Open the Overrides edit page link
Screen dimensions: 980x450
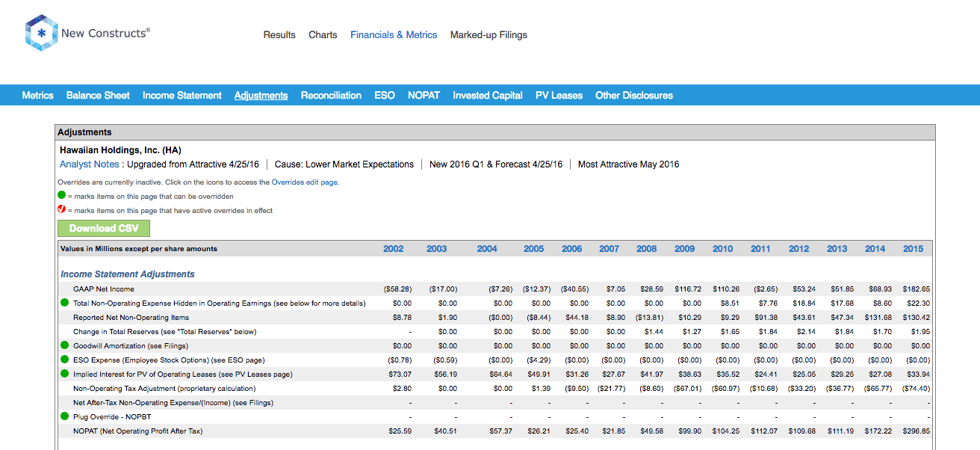(x=305, y=182)
